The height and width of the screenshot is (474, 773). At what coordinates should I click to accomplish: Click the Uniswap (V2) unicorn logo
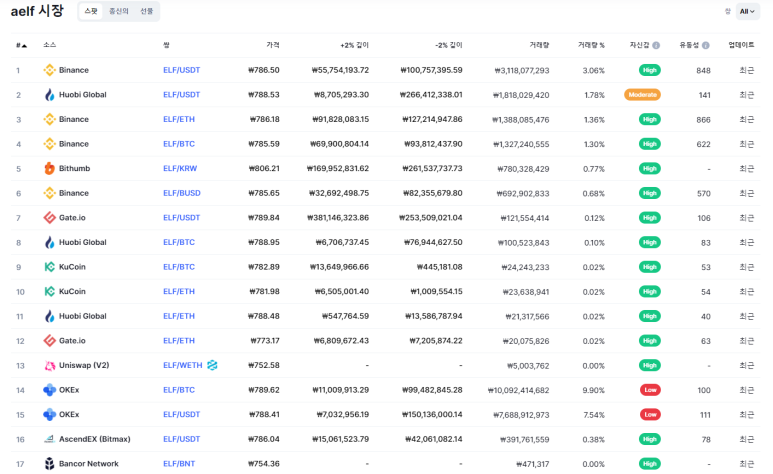click(x=49, y=365)
